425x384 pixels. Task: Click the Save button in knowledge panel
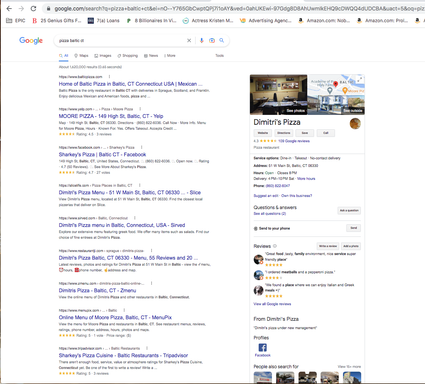pyautogui.click(x=305, y=133)
